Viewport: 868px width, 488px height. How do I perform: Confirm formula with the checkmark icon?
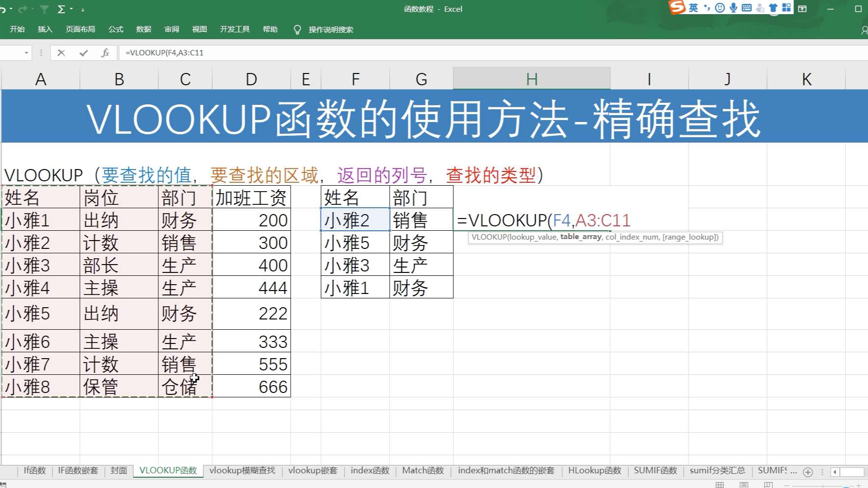(x=83, y=53)
